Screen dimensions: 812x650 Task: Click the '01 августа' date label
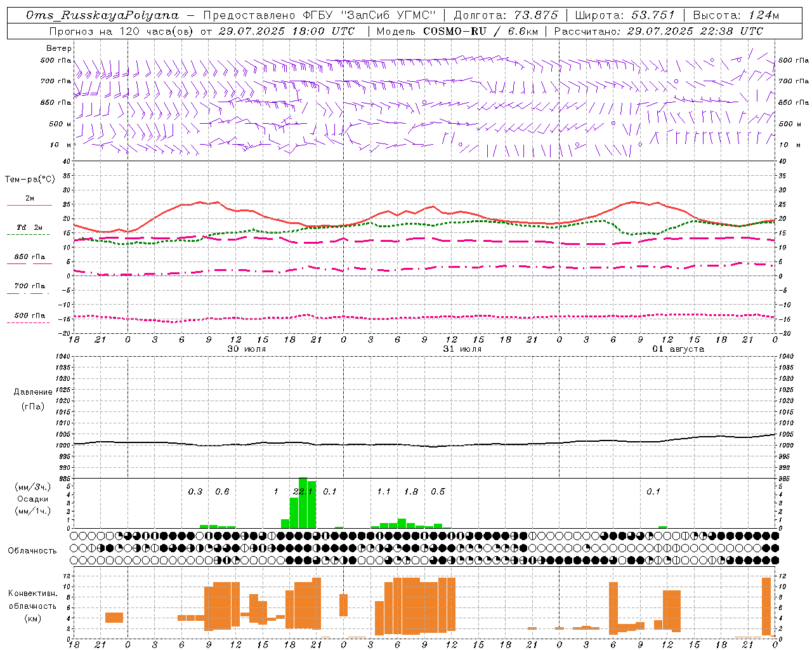coord(678,349)
